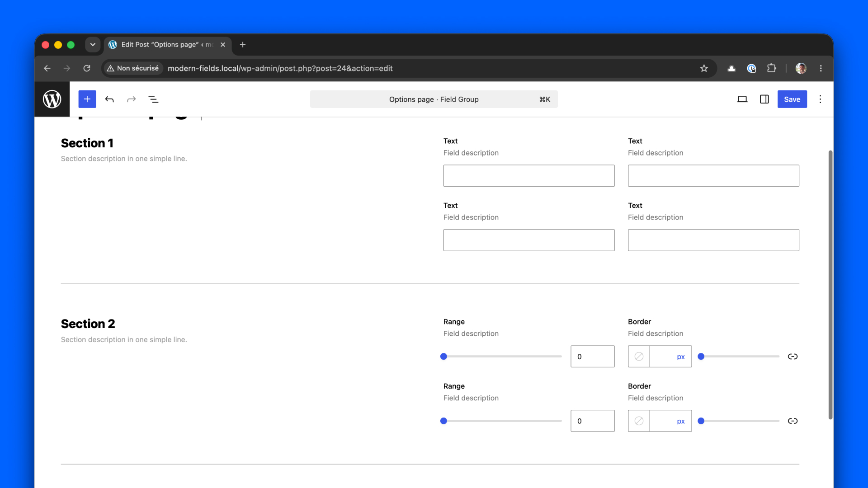
Task: Click the first Border field label
Action: [639, 322]
